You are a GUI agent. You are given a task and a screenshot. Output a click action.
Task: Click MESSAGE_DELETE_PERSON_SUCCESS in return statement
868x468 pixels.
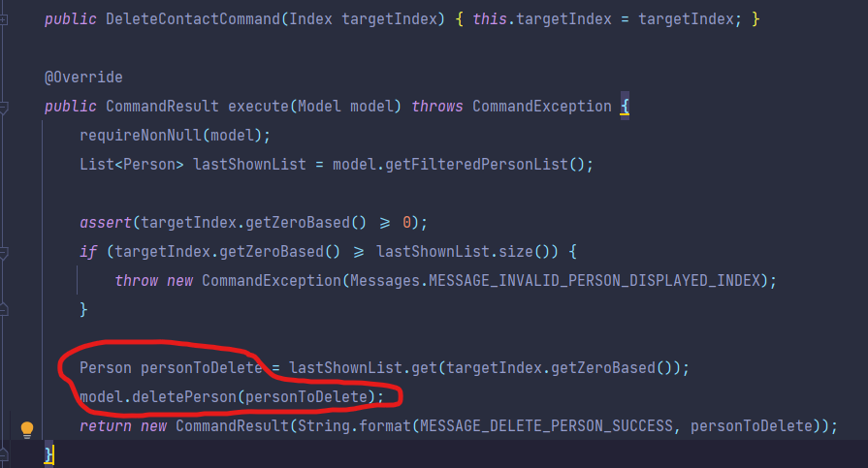tap(546, 426)
